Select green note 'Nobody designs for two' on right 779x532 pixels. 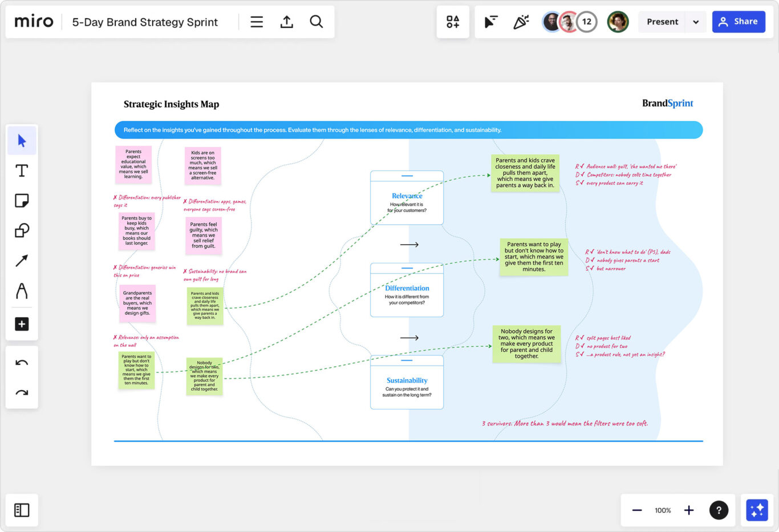click(526, 344)
